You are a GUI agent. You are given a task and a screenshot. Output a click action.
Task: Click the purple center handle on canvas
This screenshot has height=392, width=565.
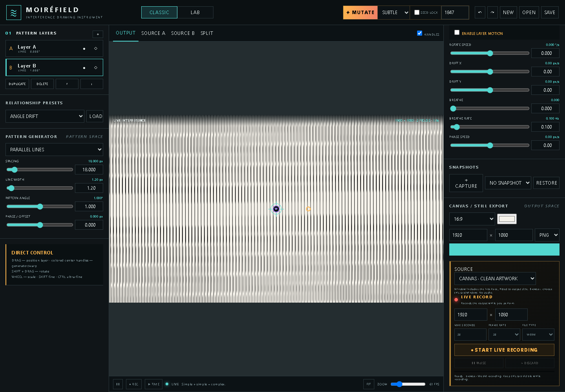point(276,209)
